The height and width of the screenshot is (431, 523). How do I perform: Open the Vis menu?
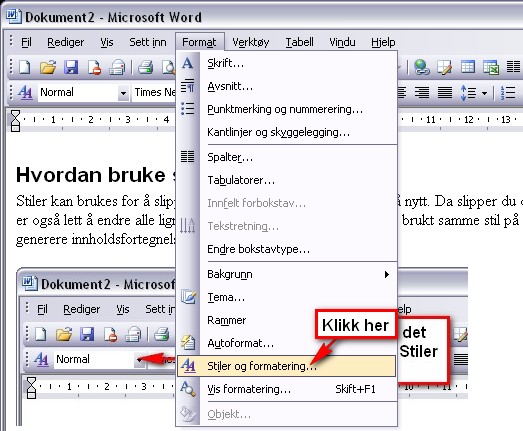(107, 42)
